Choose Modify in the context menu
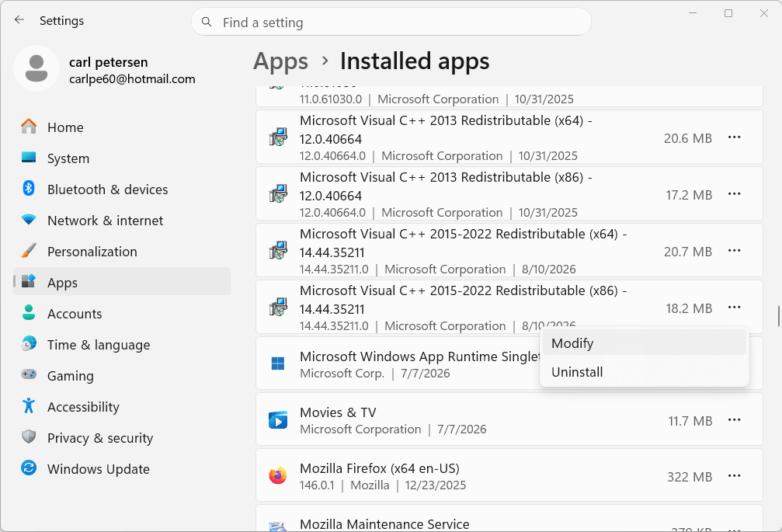Screen dimensions: 782x532 [x=645, y=343]
